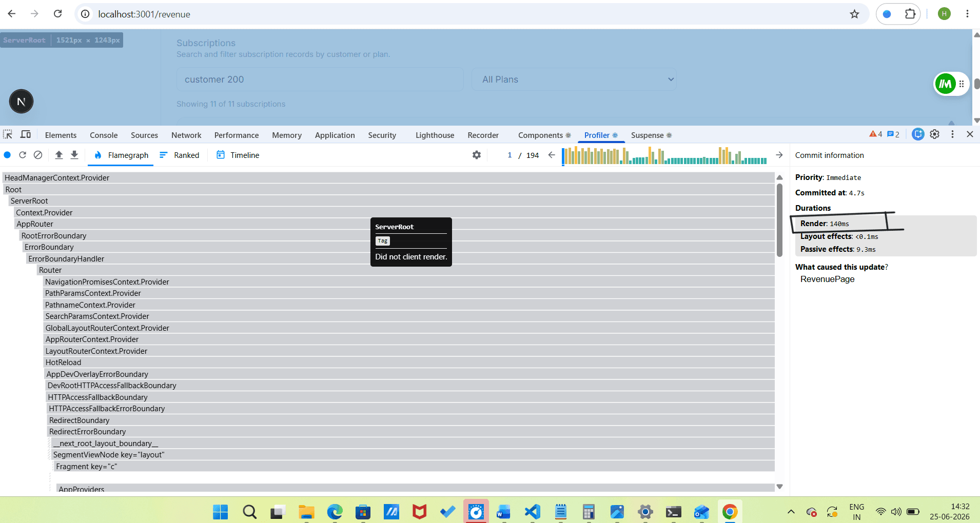Select previous commit arrow
The image size is (980, 523).
pyautogui.click(x=552, y=155)
